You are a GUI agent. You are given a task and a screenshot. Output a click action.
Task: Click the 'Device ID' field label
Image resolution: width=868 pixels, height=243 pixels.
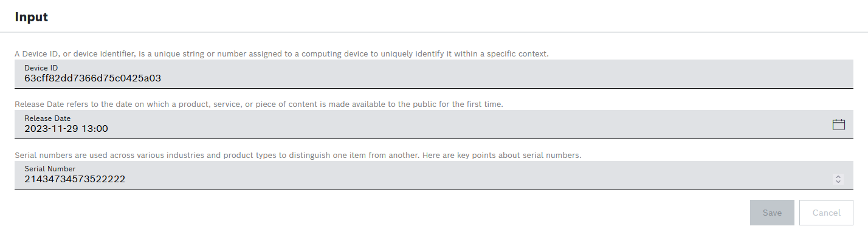point(41,68)
